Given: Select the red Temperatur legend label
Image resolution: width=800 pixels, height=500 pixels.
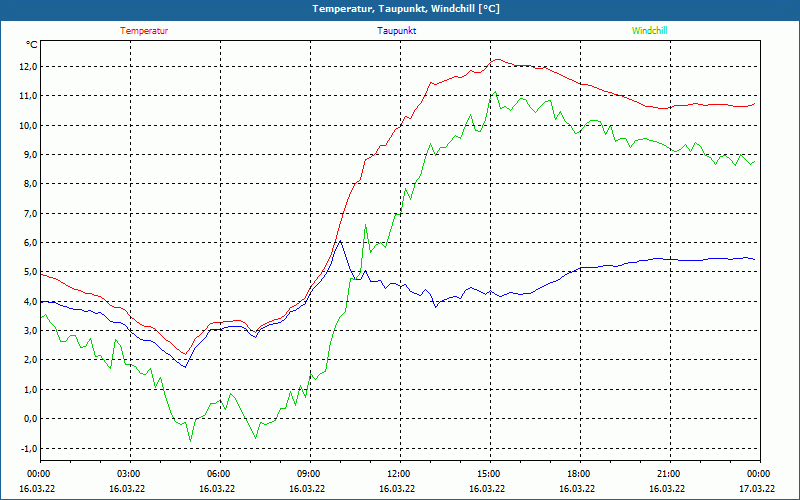Looking at the screenshot, I should 144,31.
